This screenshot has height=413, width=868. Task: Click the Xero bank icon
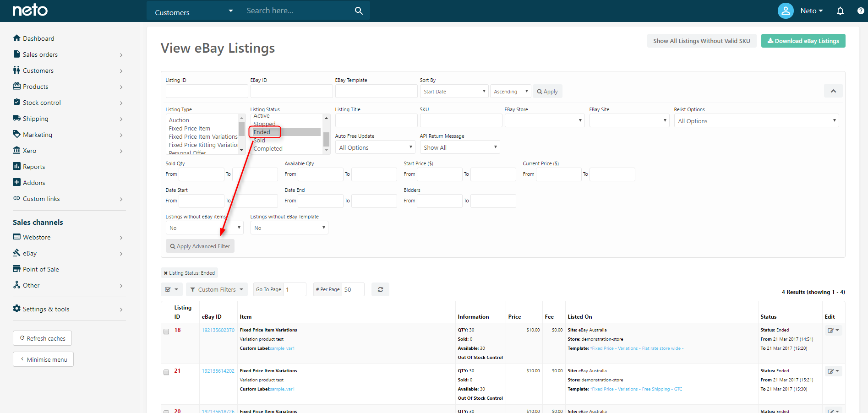(17, 150)
